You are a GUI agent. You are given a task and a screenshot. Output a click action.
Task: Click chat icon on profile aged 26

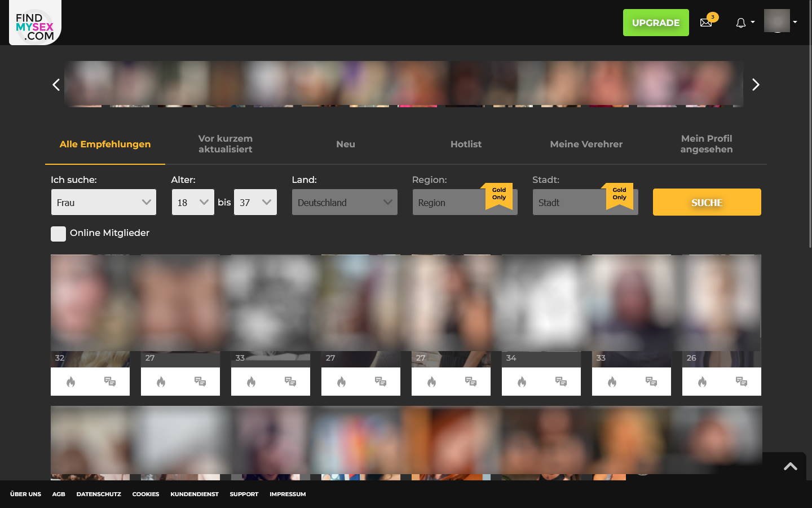point(742,382)
